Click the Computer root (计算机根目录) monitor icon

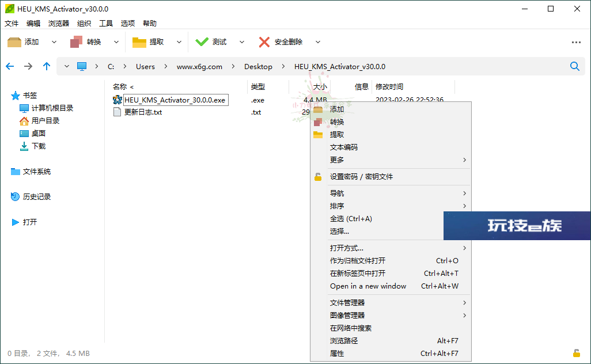24,108
